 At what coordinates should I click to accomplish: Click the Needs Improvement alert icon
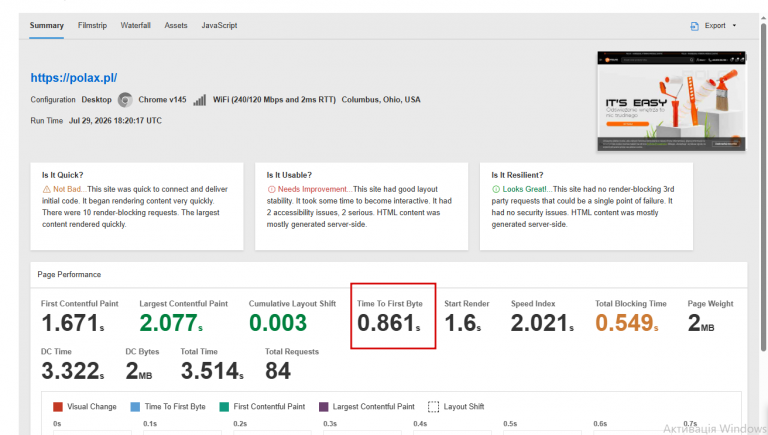[x=271, y=189]
